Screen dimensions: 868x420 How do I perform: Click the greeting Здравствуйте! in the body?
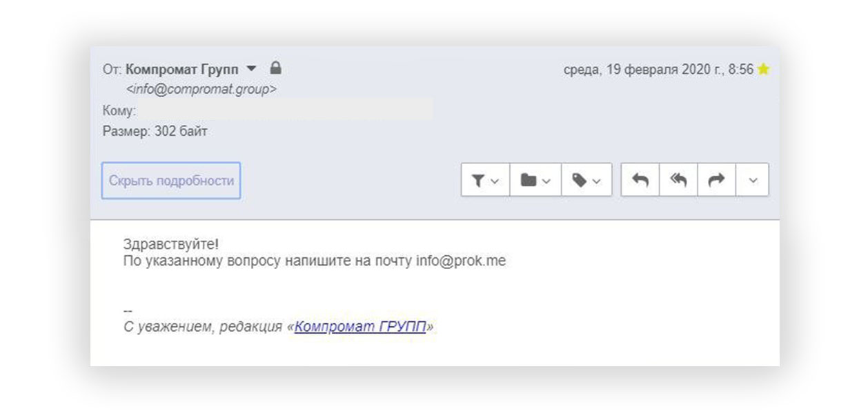pos(171,244)
